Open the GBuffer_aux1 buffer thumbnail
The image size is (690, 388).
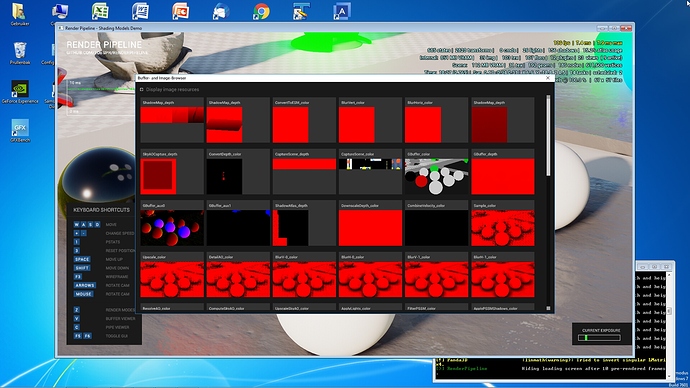click(238, 223)
